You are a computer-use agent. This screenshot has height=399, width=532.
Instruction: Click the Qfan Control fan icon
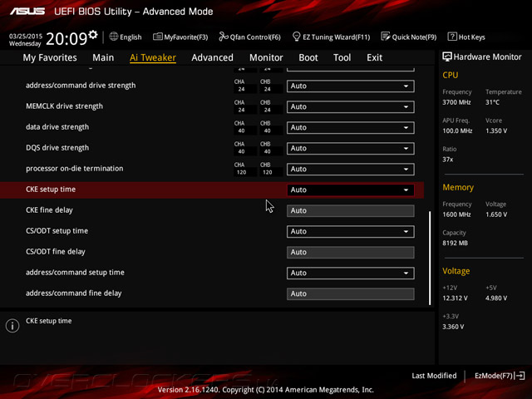point(224,37)
